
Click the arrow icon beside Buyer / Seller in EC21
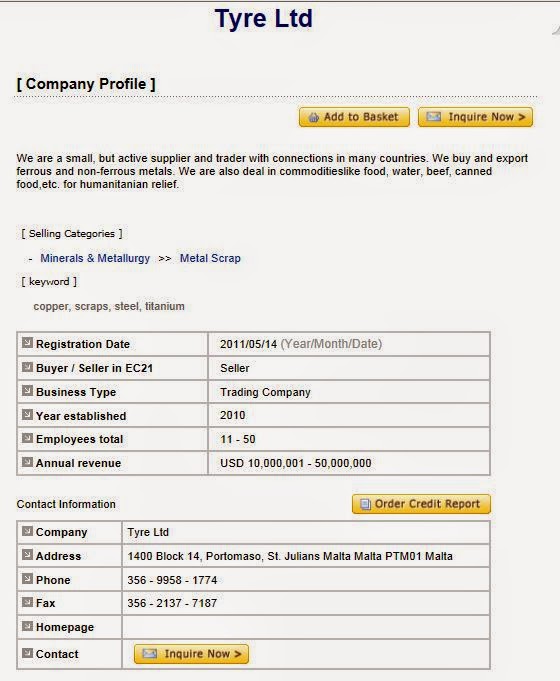pos(27,367)
